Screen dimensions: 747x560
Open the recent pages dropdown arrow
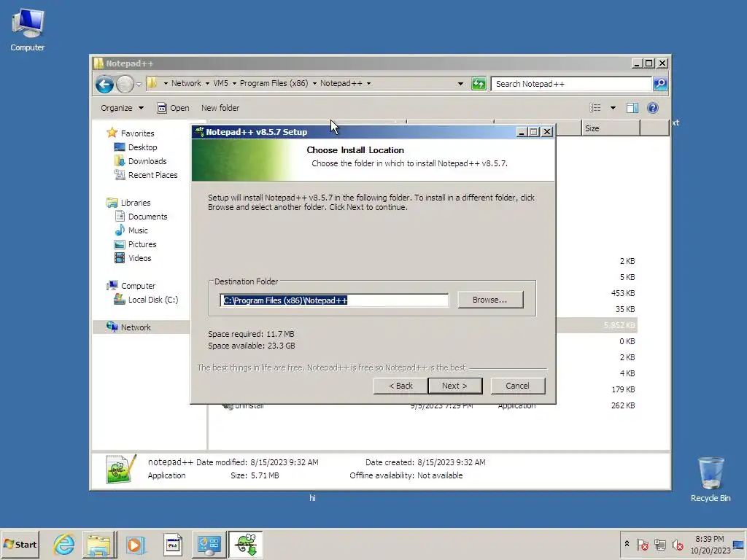point(139,85)
